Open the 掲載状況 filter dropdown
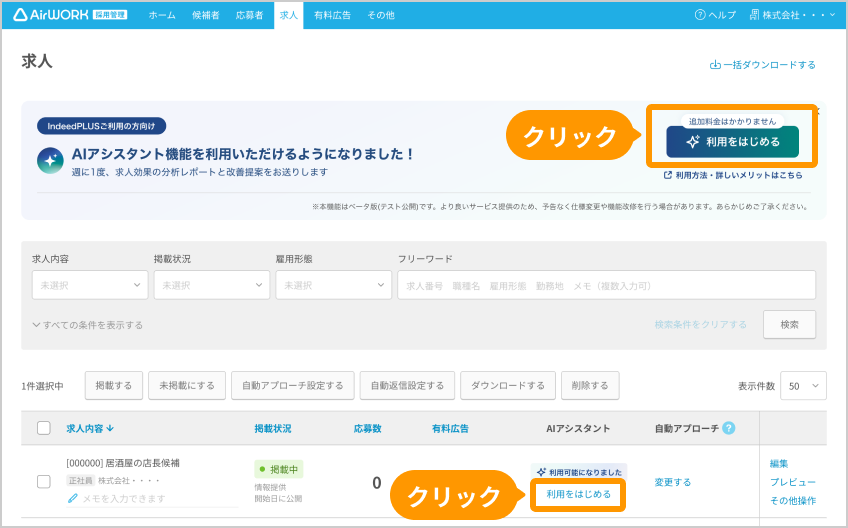 [211, 285]
